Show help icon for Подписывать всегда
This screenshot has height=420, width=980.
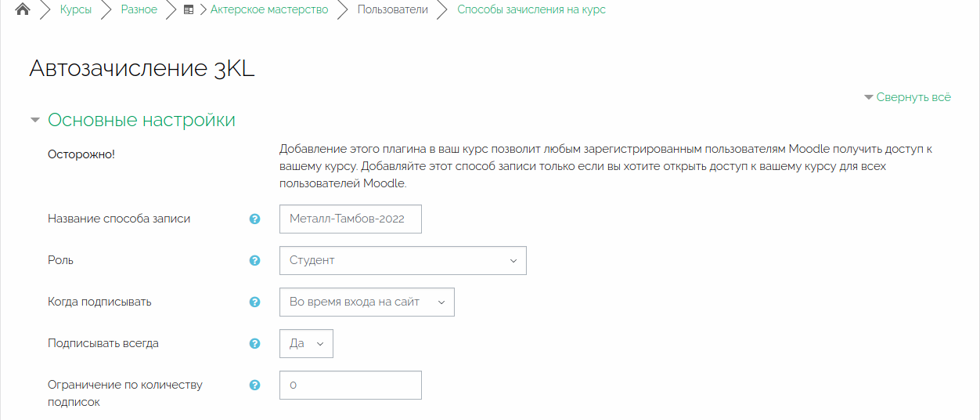pyautogui.click(x=254, y=343)
